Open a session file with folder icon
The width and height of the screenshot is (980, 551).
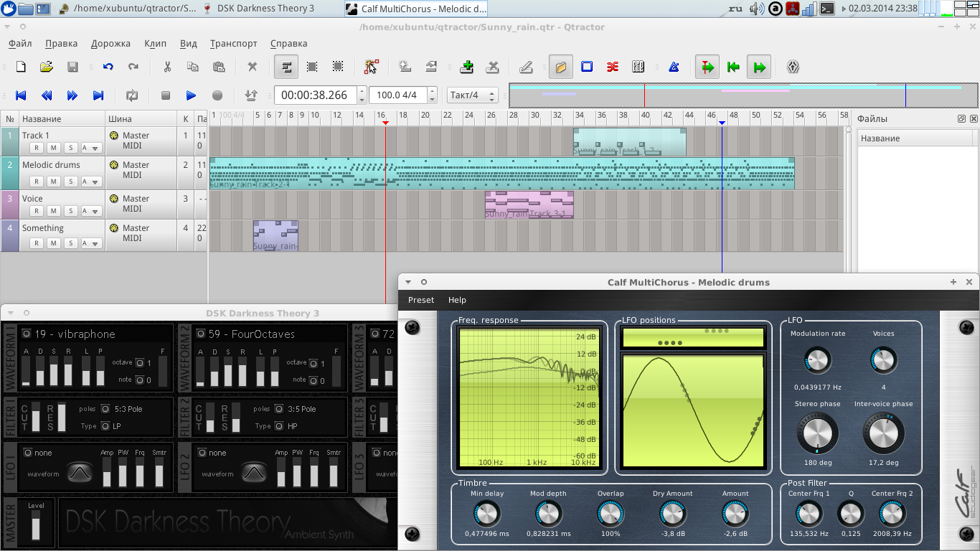pyautogui.click(x=47, y=67)
